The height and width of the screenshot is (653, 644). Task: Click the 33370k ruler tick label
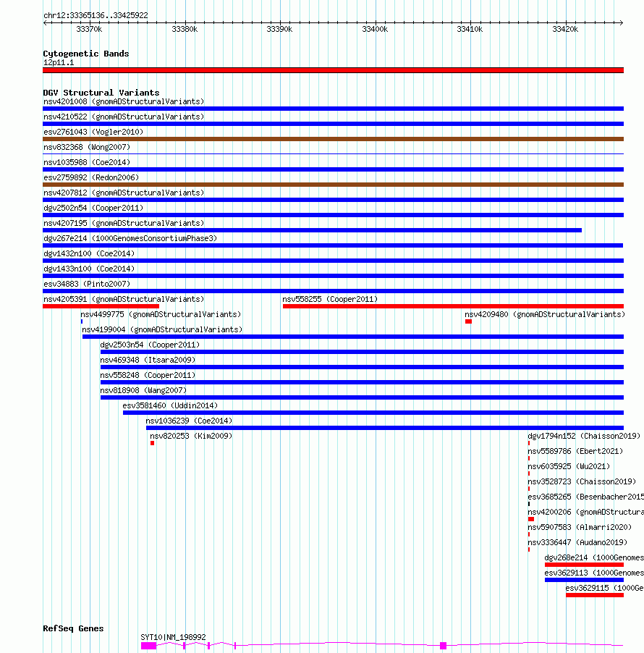[89, 29]
